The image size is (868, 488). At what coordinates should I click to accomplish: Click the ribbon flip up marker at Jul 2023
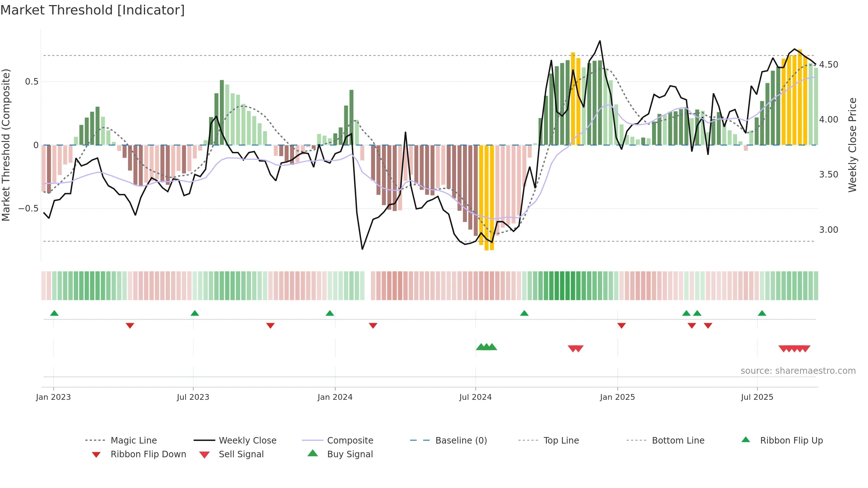click(195, 313)
